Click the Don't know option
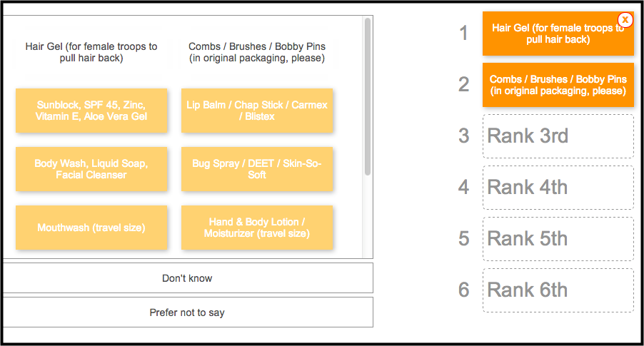644x346 pixels. 188,278
